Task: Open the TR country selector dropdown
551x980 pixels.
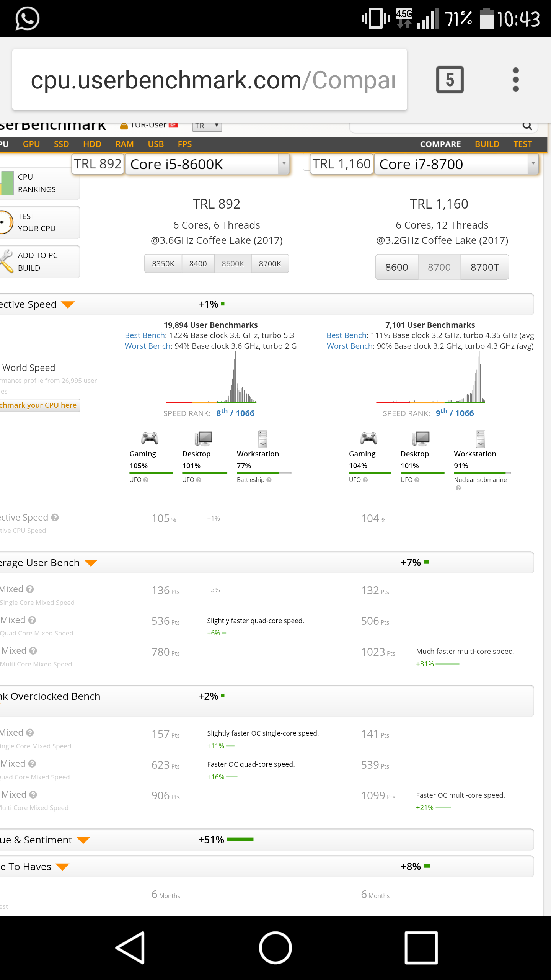Action: (x=207, y=126)
